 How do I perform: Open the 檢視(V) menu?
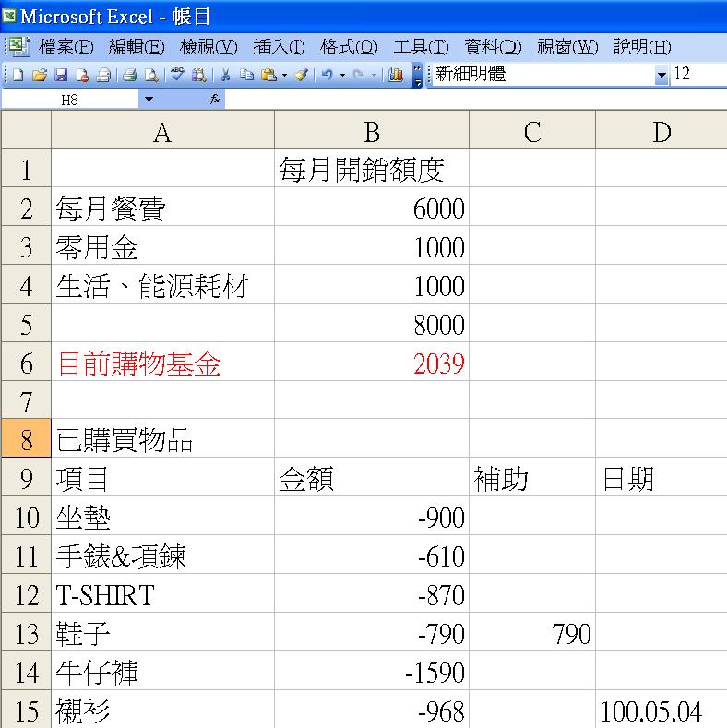click(209, 47)
